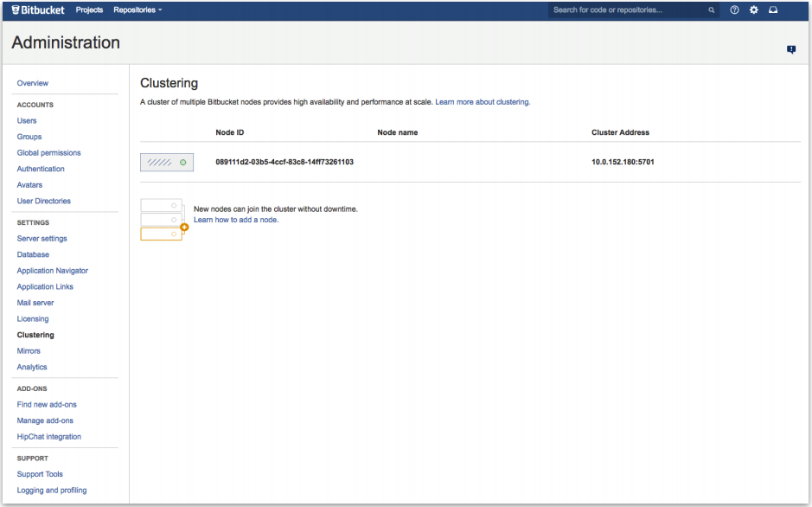Focus the search for code or repositories field
Image resolution: width=812 pixels, height=507 pixels.
click(x=628, y=10)
